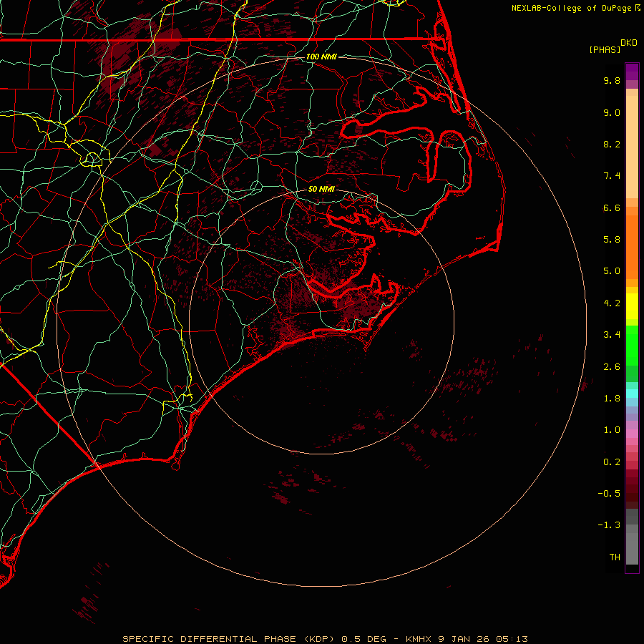Select the yellow swatch near 4.2 value
This screenshot has height=644, width=644.
pos(632,303)
